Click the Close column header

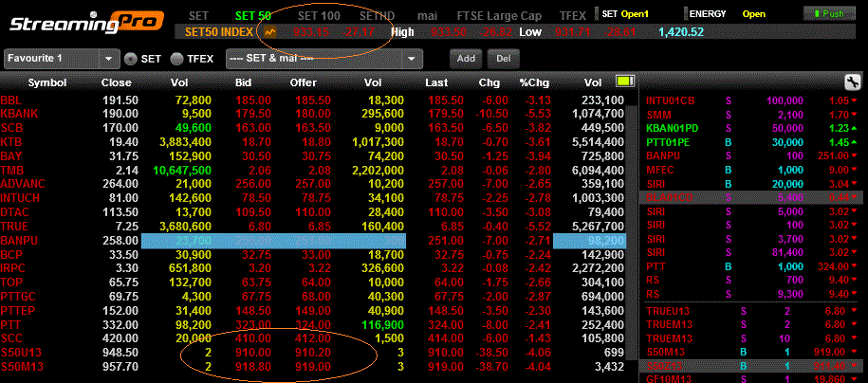117,83
